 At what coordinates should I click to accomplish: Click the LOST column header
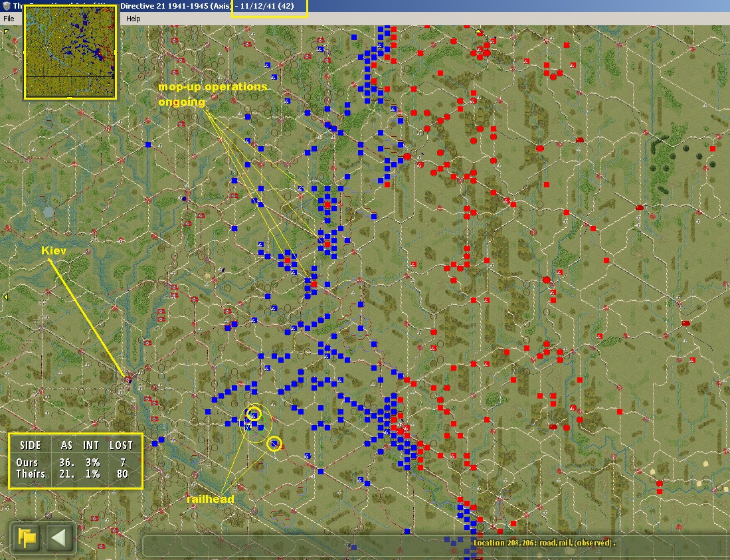121,445
